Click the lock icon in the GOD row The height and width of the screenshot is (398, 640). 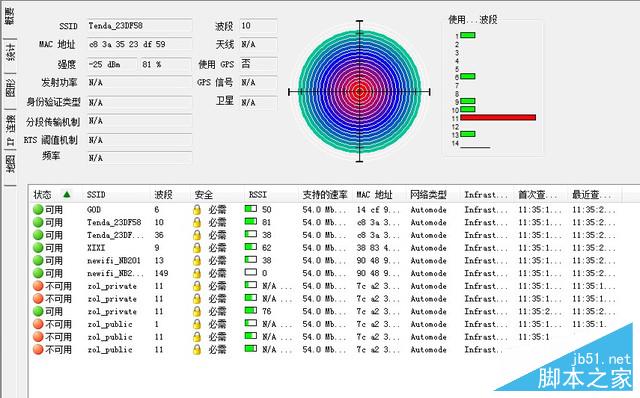click(x=197, y=210)
